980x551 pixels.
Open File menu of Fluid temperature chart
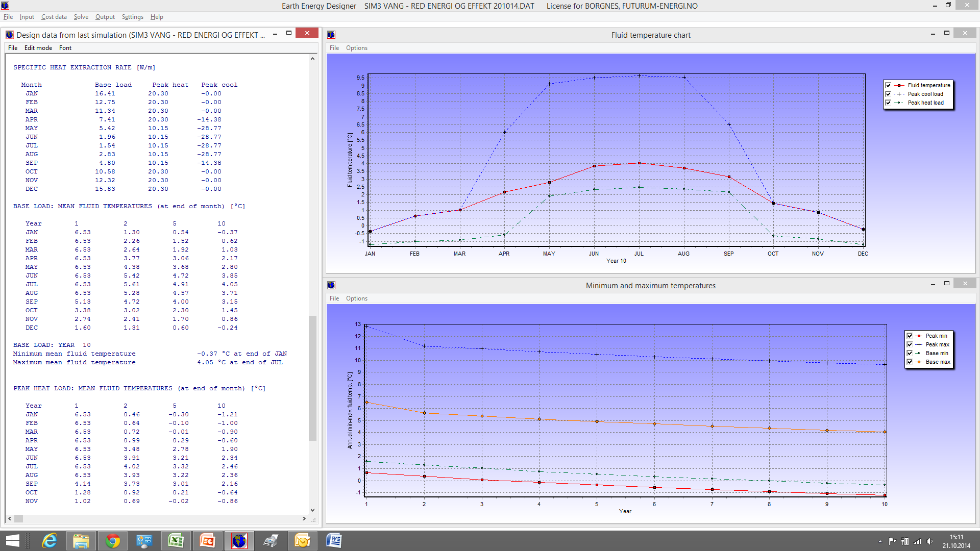point(334,48)
